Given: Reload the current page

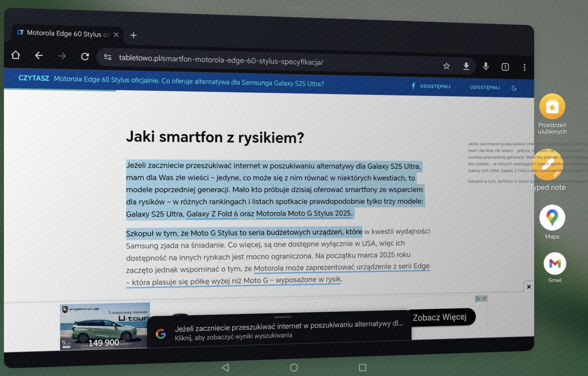Looking at the screenshot, I should click(x=85, y=56).
